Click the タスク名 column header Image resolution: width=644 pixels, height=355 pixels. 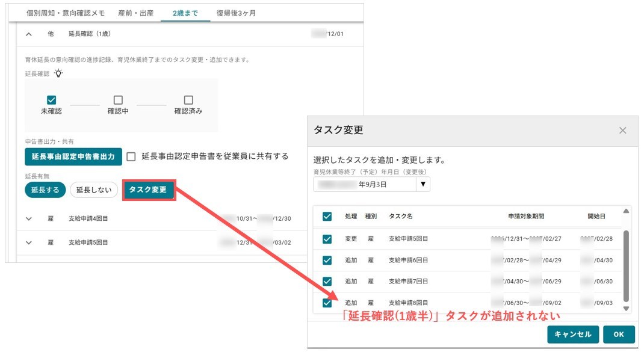pos(401,216)
